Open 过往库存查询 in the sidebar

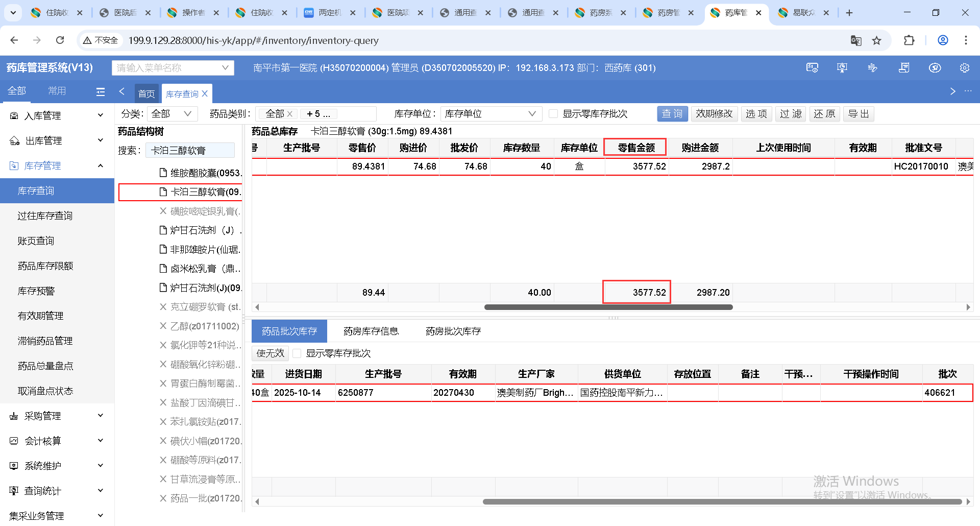(x=45, y=216)
